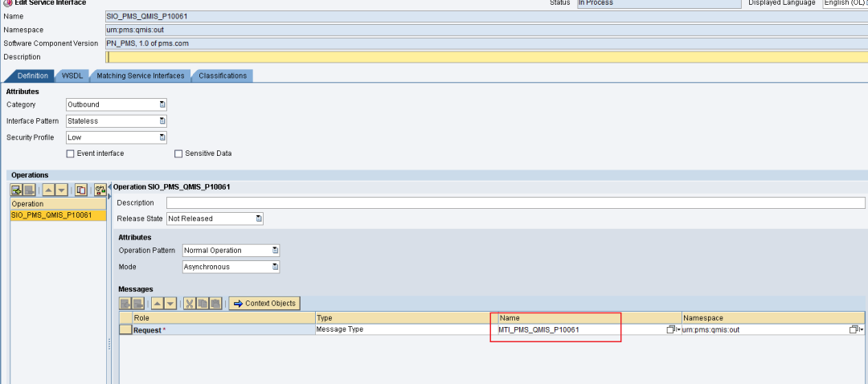The image size is (868, 384).
Task: Click the Type column header
Action: (407, 318)
